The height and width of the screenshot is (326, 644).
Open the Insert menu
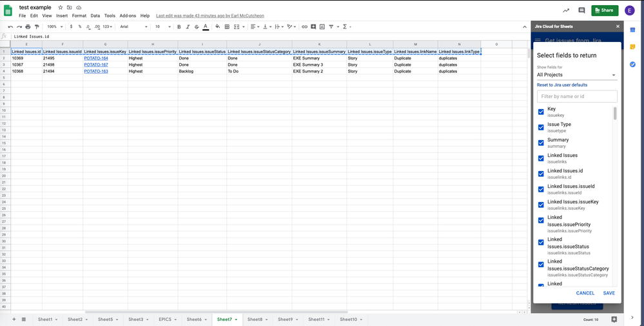62,15
